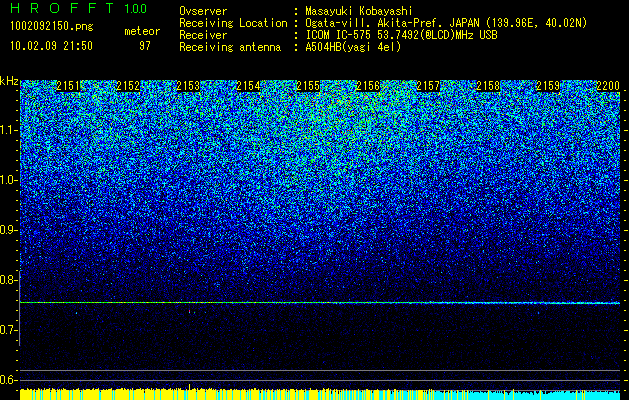Click the Receiving antenna label
Viewport: 629px width, 400px height.
230,47
